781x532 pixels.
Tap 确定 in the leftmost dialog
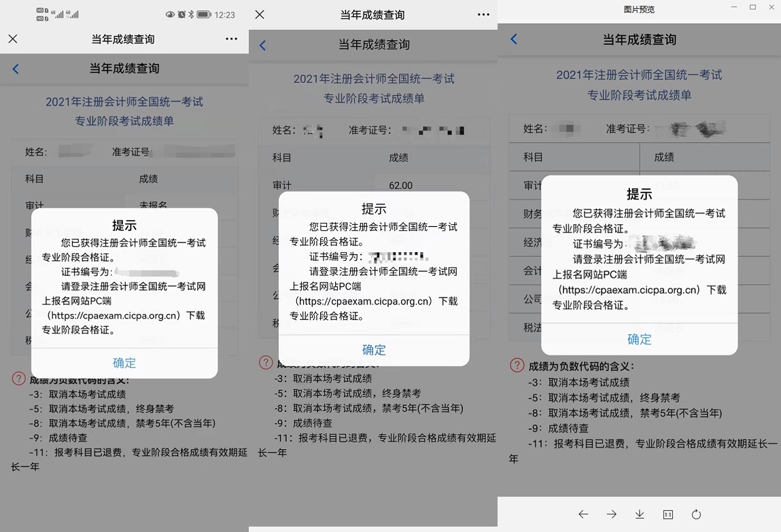tap(124, 363)
